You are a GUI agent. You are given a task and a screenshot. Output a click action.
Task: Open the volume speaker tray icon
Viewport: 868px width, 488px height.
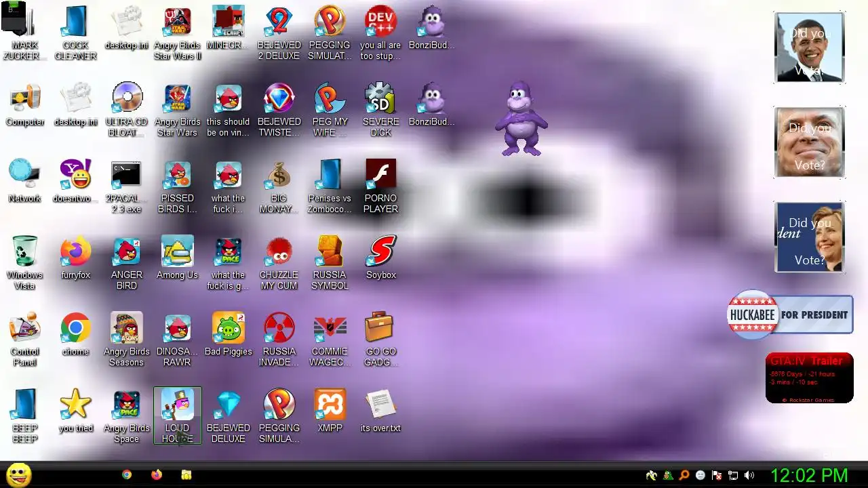coord(749,476)
